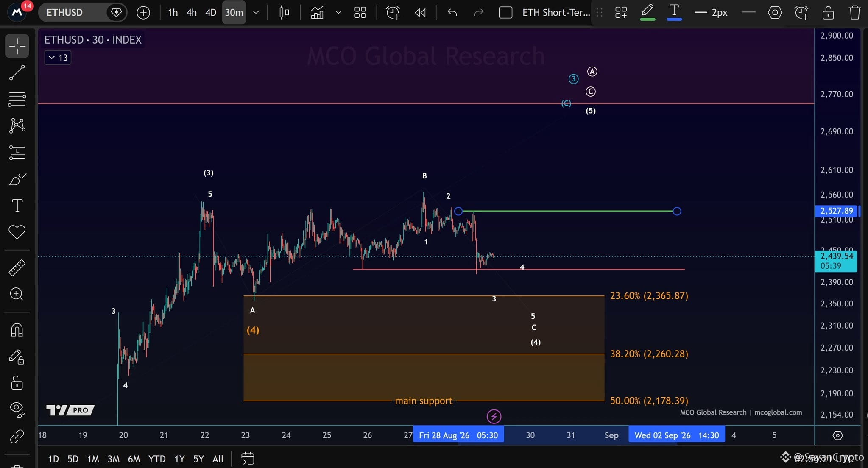Select the crosshair cursor tool
The height and width of the screenshot is (468, 868).
click(x=17, y=46)
